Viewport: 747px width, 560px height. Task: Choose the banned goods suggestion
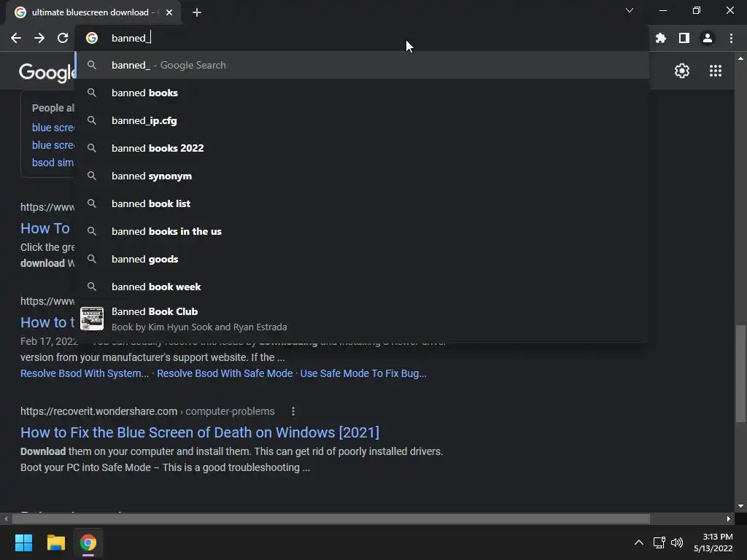pyautogui.click(x=362, y=259)
